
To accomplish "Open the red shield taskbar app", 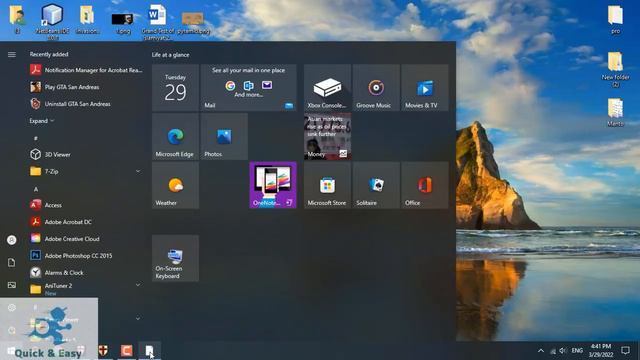I will (104, 350).
